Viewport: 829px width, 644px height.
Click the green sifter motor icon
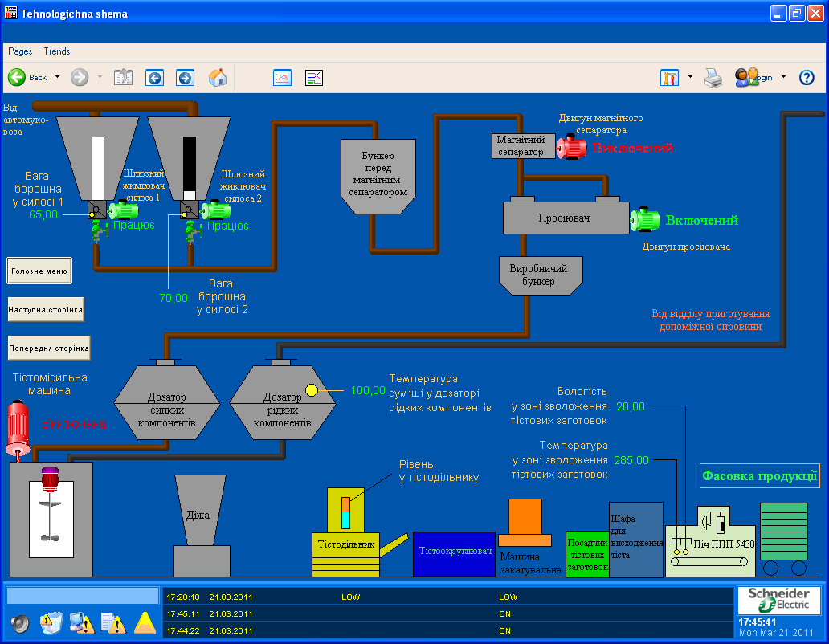point(645,219)
